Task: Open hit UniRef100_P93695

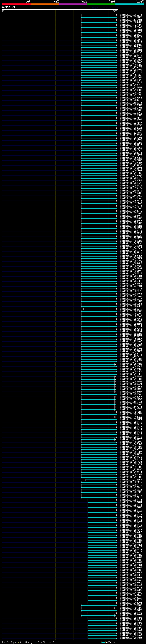Action: (x=131, y=53)
